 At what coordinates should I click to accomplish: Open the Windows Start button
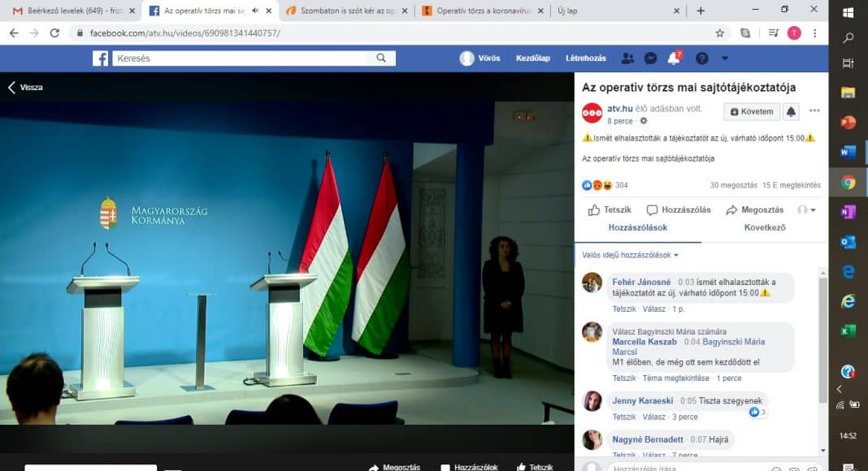pyautogui.click(x=848, y=12)
